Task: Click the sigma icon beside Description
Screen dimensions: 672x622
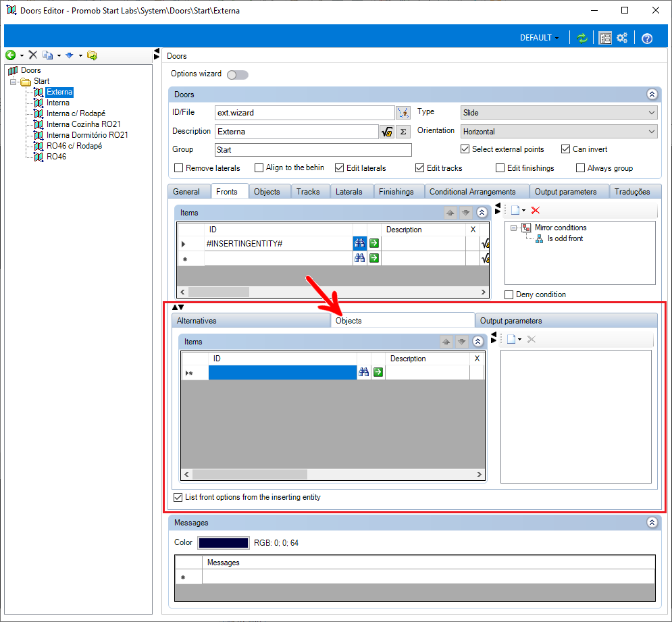Action: point(403,132)
